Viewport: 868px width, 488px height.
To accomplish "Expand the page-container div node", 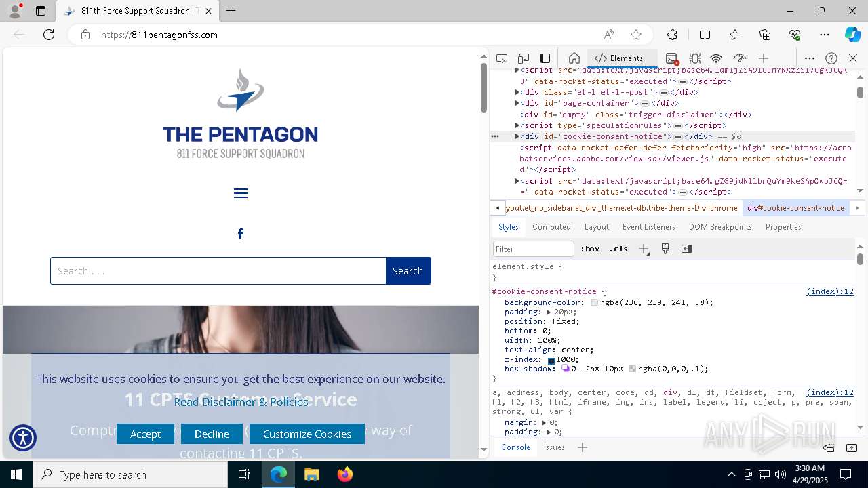I will [x=517, y=103].
